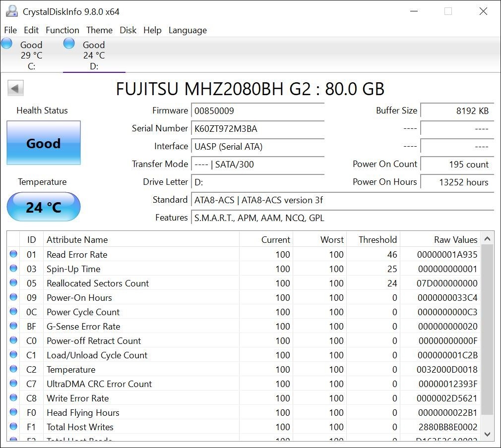The image size is (501, 448).
Task: Select the Spin-Up Time attribute name
Action: 73,269
